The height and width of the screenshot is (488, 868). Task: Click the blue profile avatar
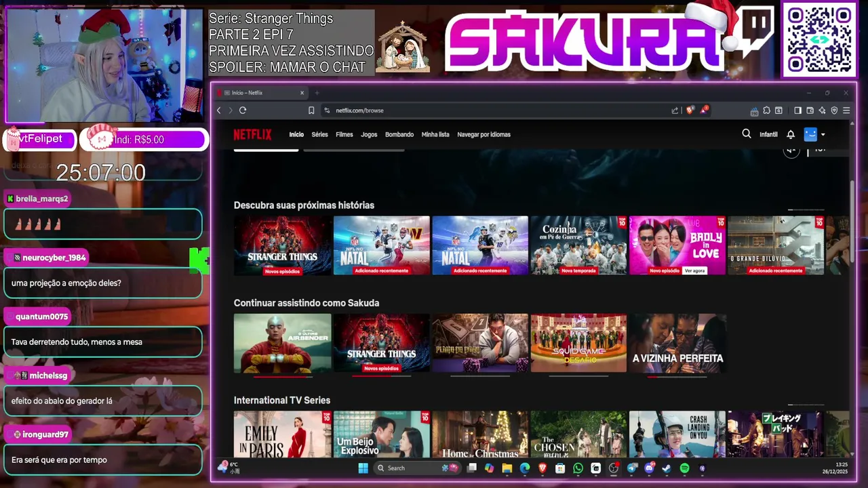[810, 134]
